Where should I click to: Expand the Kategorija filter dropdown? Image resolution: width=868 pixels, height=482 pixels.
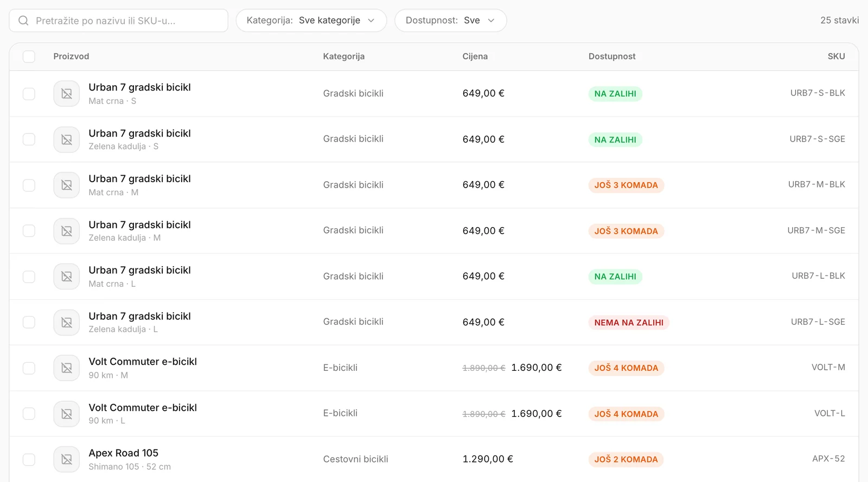point(311,21)
